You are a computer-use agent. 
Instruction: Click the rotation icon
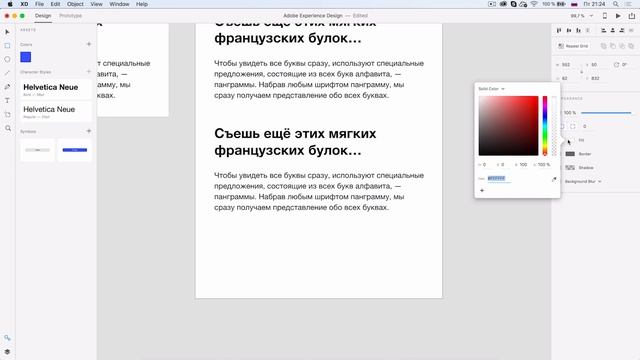[x=616, y=64]
